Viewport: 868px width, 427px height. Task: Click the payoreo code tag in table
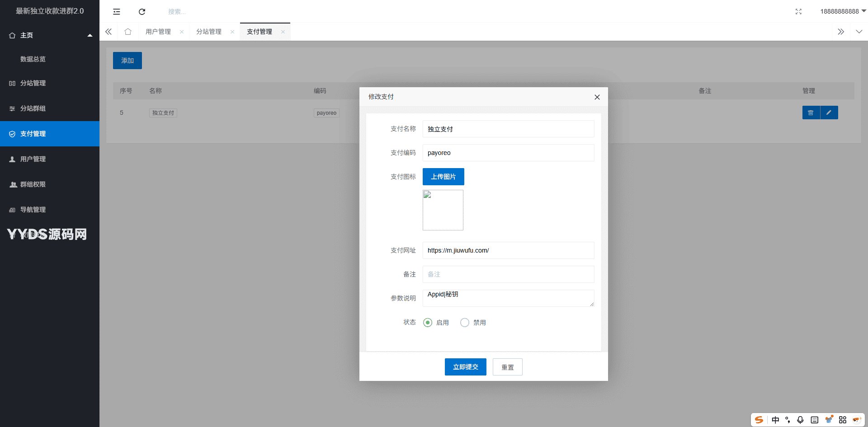tap(326, 113)
